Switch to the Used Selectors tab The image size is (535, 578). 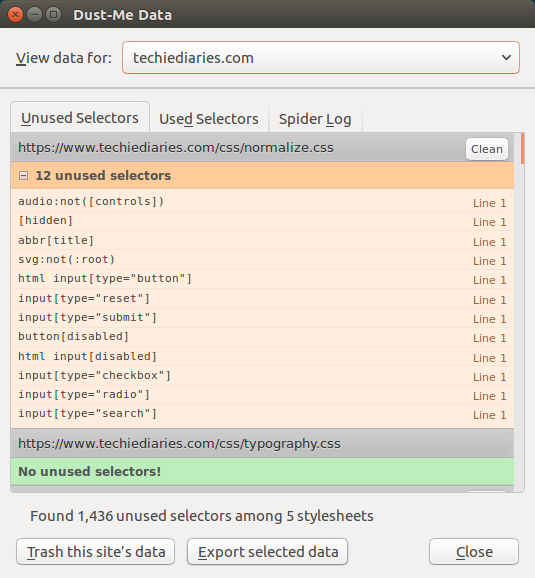pyautogui.click(x=209, y=119)
